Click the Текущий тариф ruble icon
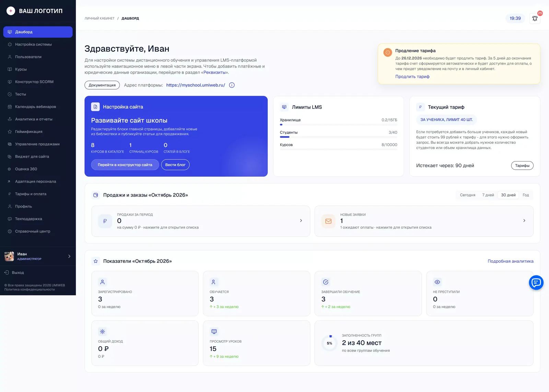Image resolution: width=549 pixels, height=392 pixels. [x=420, y=107]
